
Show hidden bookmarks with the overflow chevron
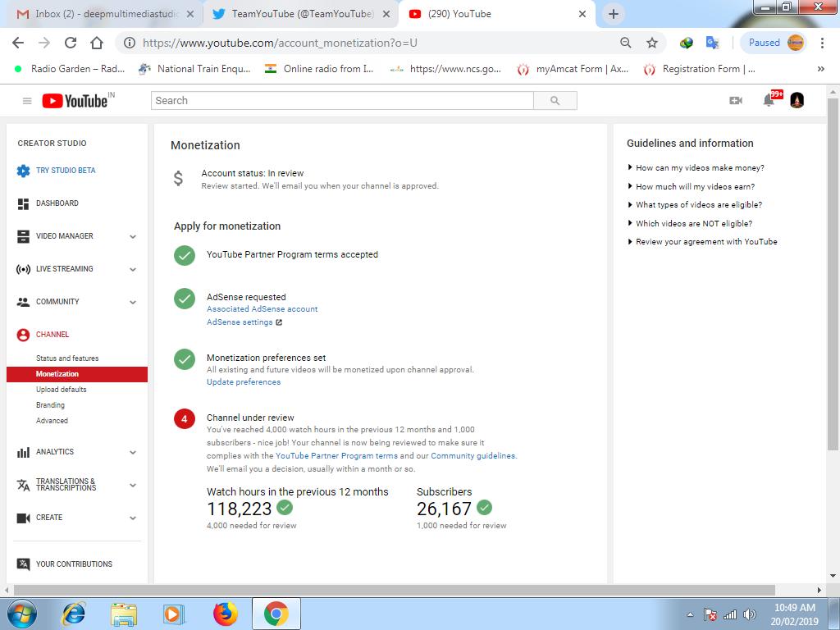click(820, 69)
